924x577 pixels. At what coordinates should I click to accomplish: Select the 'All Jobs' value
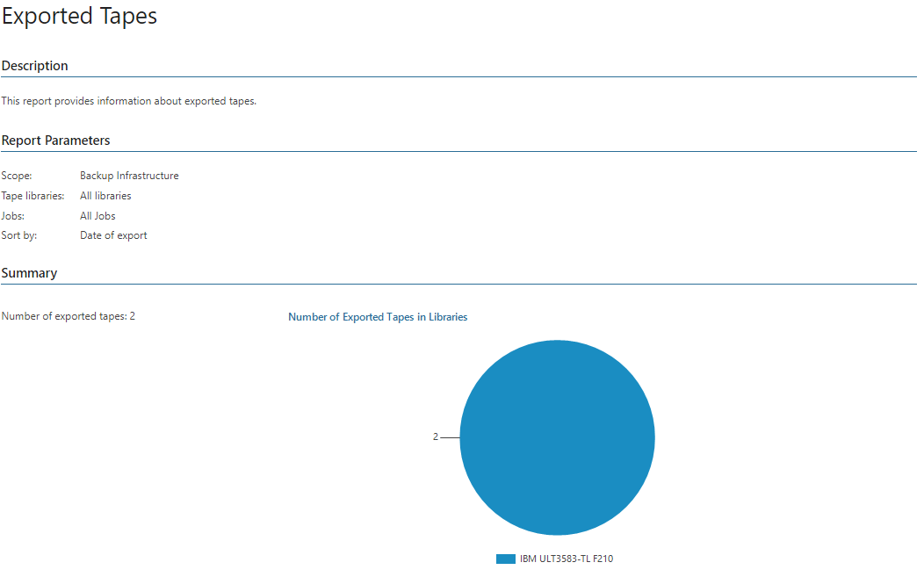97,216
